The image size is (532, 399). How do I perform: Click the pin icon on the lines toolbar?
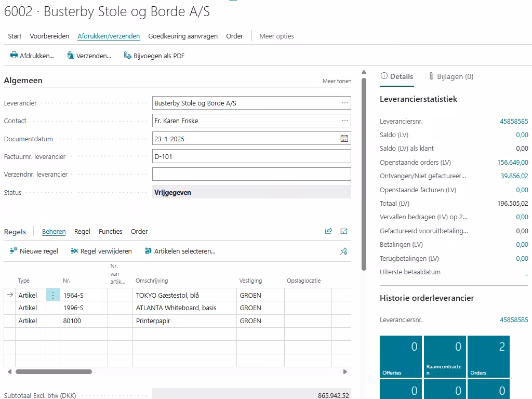pos(343,251)
